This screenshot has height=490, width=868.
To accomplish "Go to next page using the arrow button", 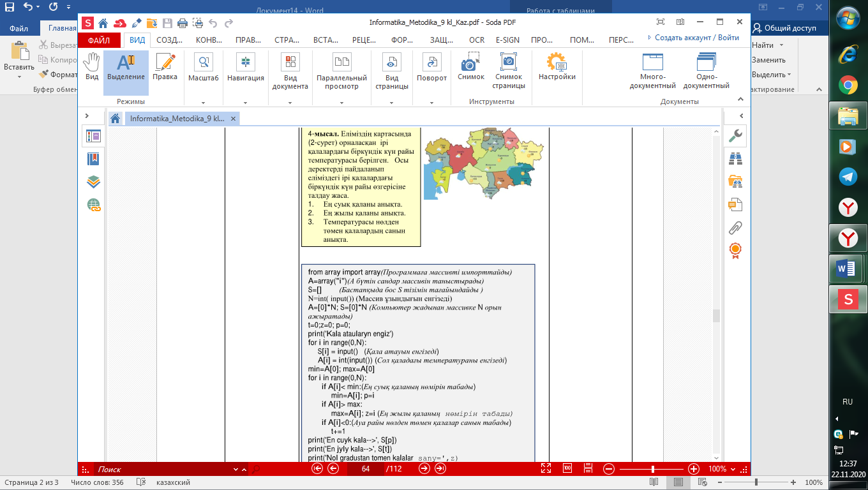I will [424, 469].
